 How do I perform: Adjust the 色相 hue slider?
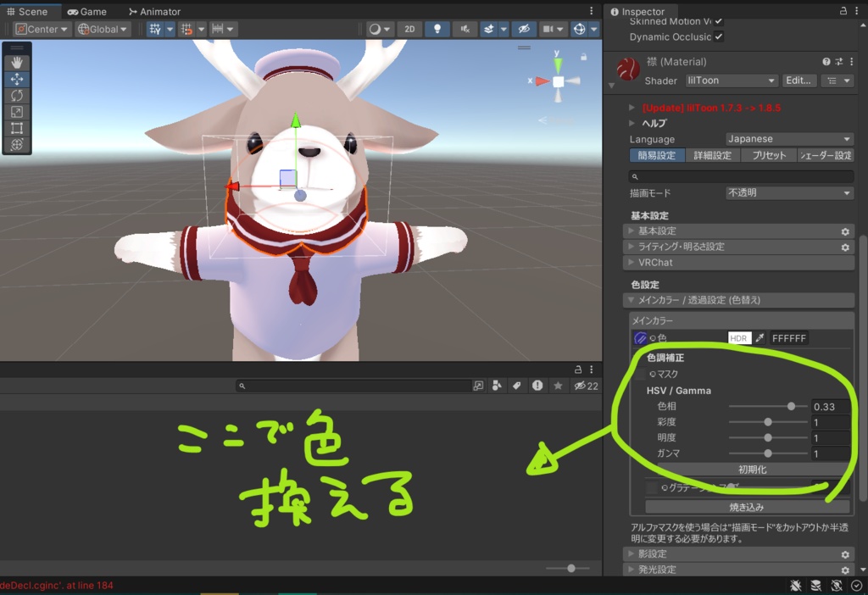pyautogui.click(x=768, y=406)
